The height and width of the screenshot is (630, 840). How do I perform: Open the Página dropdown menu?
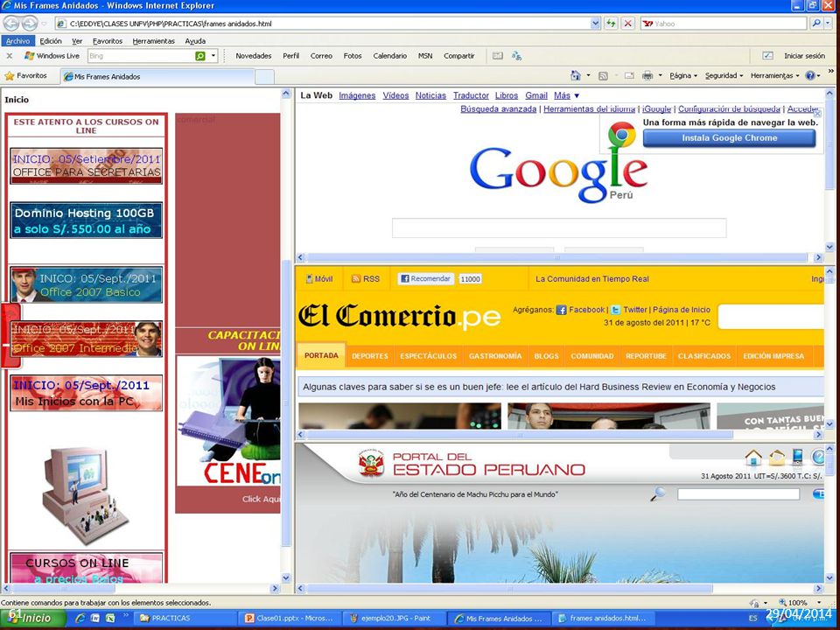(683, 75)
